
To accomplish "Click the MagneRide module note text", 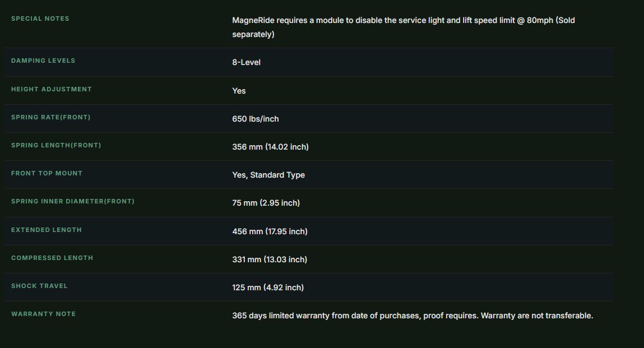I will click(404, 27).
